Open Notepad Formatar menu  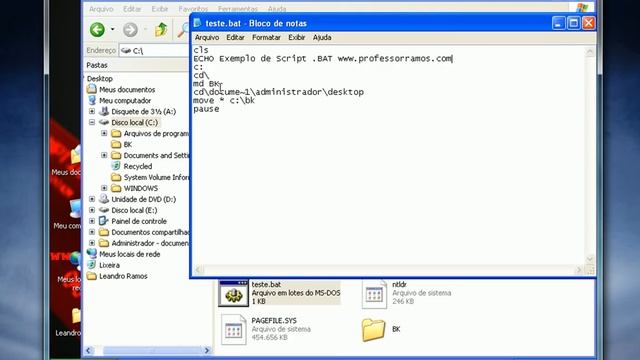point(266,38)
